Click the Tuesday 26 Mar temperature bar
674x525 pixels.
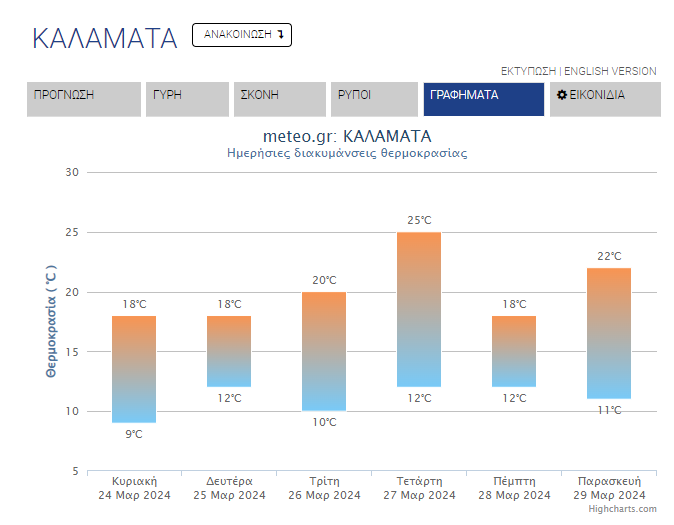(324, 351)
